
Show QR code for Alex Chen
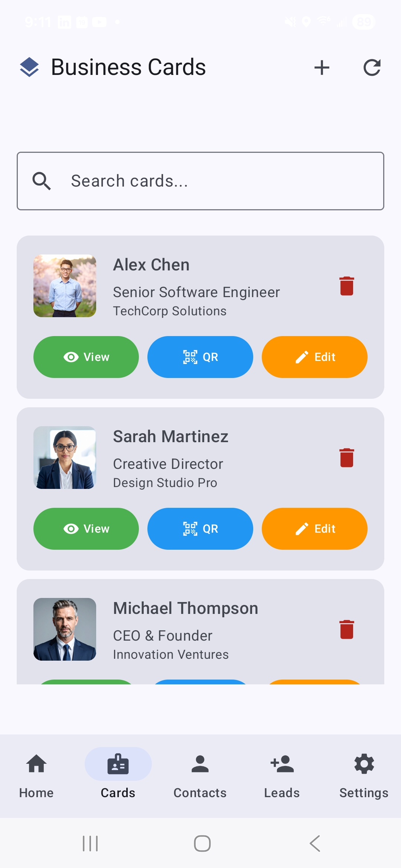pos(200,357)
